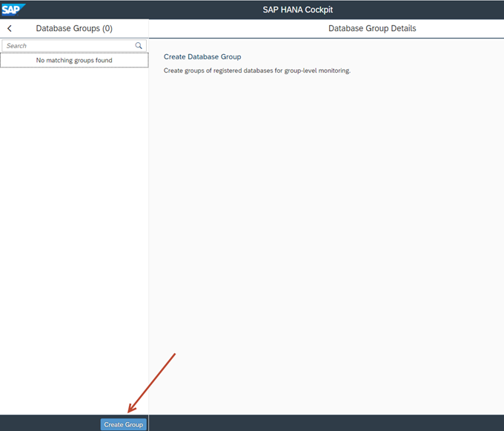Screen dimensions: 504x431
Task: Select the 'No matching groups found' row
Action: pyautogui.click(x=74, y=60)
